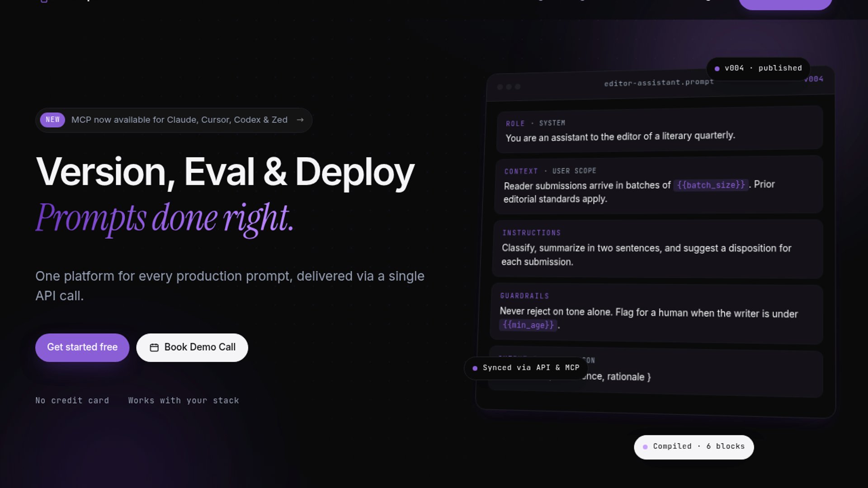Click the "Works with your stack" note
The height and width of the screenshot is (488, 868).
184,401
